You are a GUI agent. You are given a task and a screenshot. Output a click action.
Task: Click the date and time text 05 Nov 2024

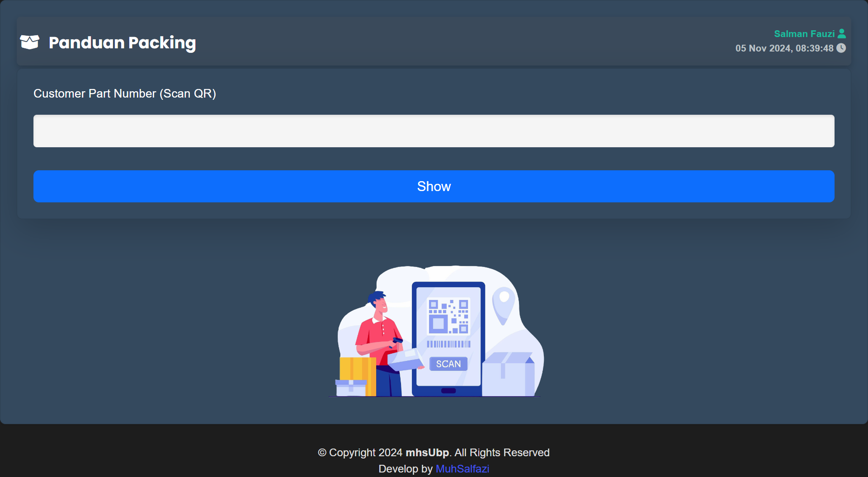(x=784, y=48)
